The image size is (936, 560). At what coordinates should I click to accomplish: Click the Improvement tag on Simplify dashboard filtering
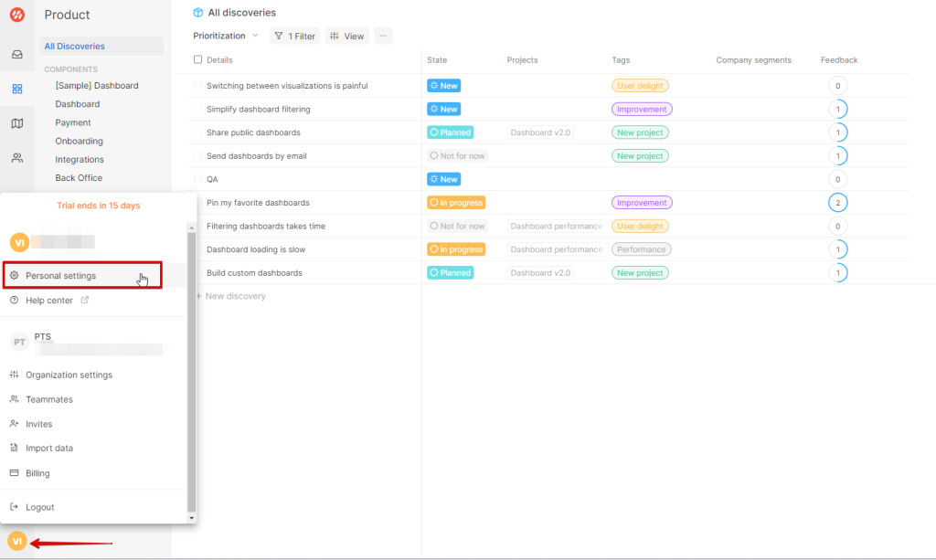[641, 109]
